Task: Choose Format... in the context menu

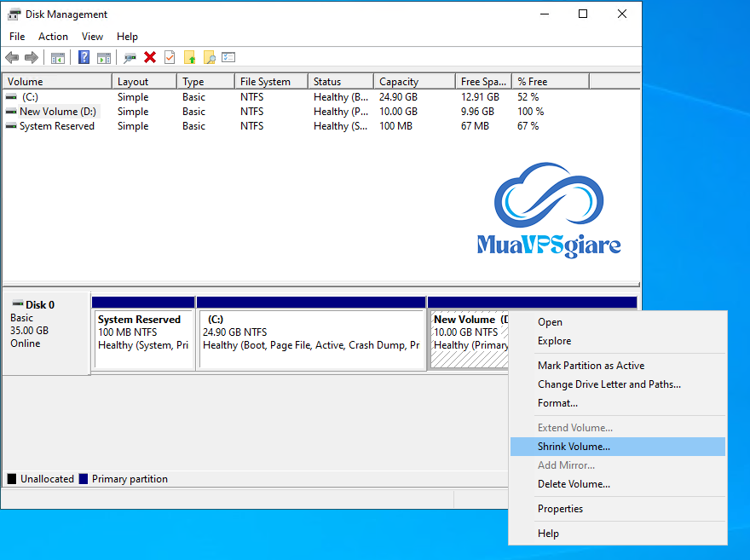Action: [x=557, y=403]
